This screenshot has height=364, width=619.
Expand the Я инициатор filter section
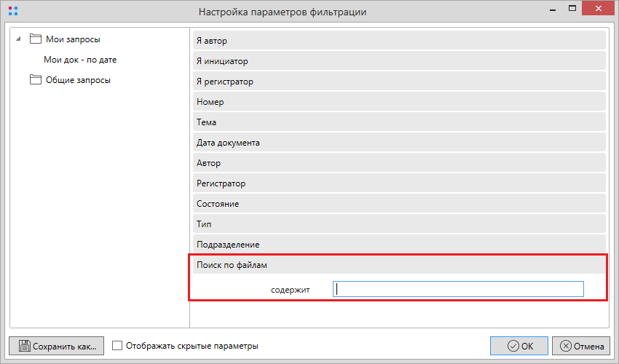[x=399, y=61]
